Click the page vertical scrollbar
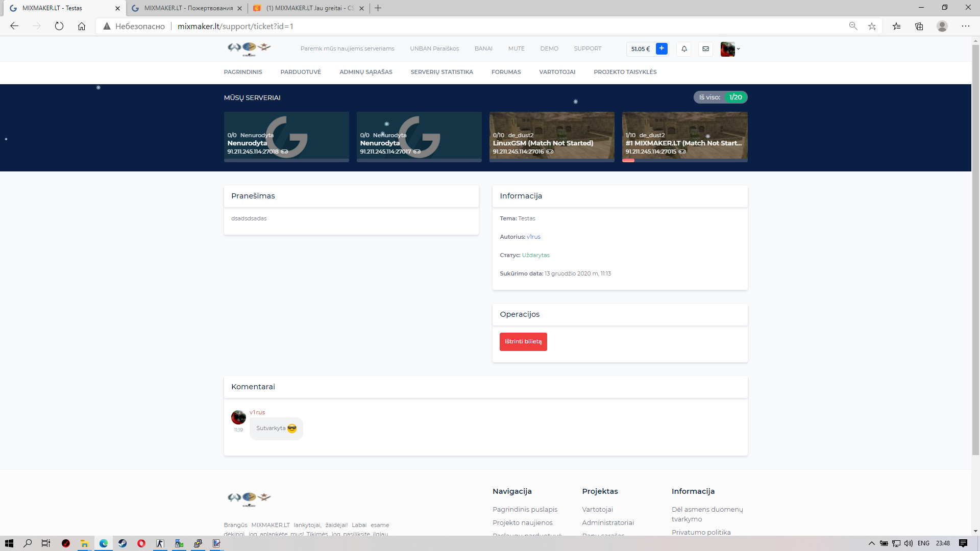Image resolution: width=980 pixels, height=551 pixels. pyautogui.click(x=975, y=250)
